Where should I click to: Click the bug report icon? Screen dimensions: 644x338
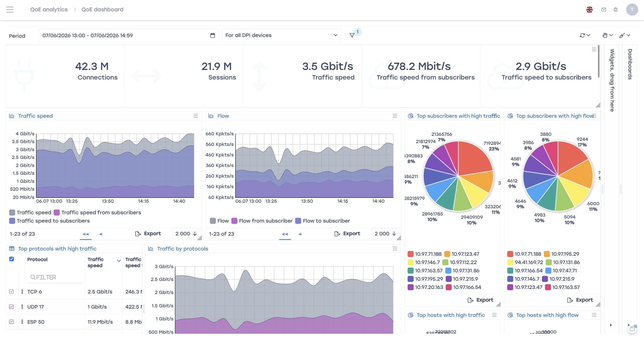(616, 10)
